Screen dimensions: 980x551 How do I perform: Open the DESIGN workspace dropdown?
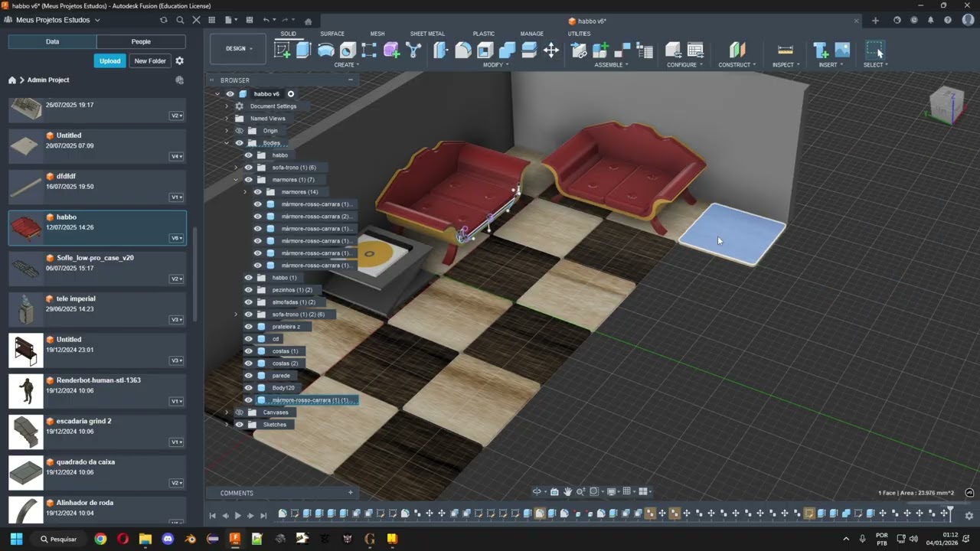[x=239, y=49]
